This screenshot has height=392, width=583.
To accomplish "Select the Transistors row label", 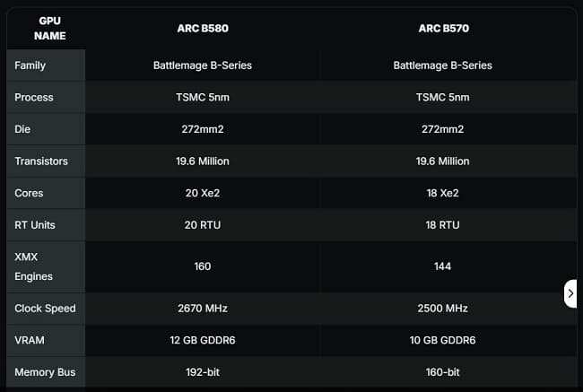I will point(41,161).
